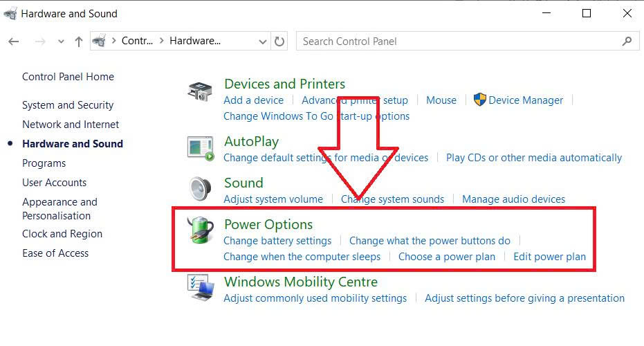Minimize the Hardware and Sound window

tap(546, 13)
